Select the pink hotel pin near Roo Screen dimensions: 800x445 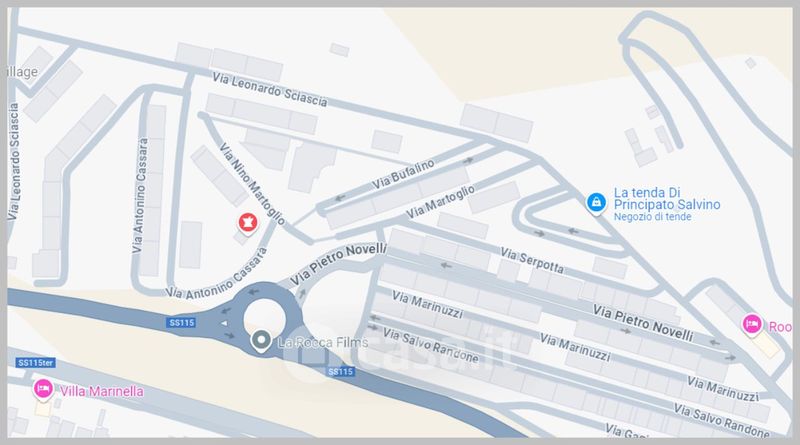point(752,325)
